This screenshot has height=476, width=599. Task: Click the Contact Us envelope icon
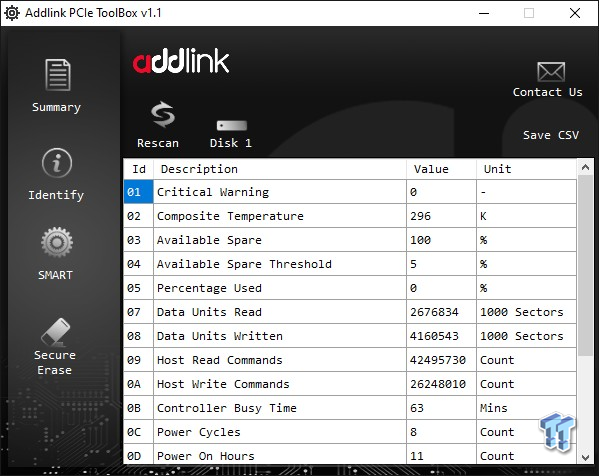click(x=551, y=72)
